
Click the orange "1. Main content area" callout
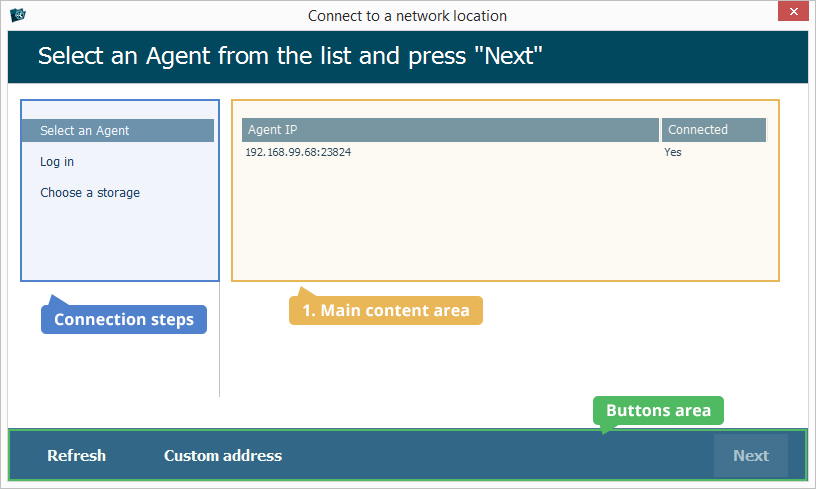(386, 311)
